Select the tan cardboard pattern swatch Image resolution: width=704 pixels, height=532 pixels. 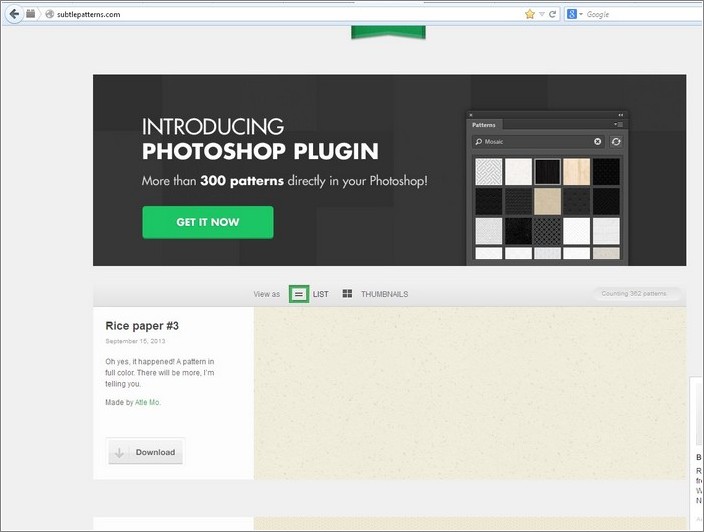547,201
